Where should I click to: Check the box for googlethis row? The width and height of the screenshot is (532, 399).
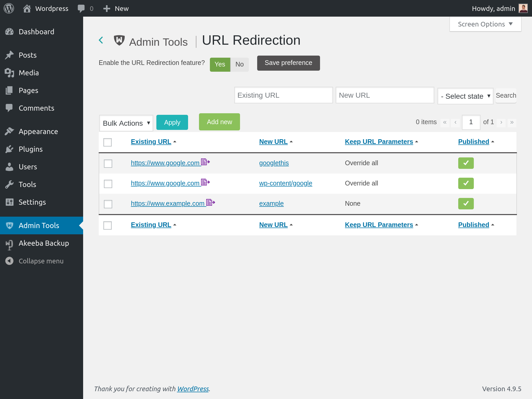tap(108, 163)
